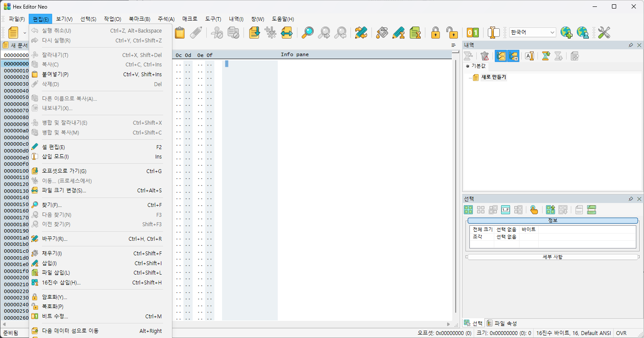Switch to the 선택 bottom tab
Viewport: 644px width, 338px height.
473,323
